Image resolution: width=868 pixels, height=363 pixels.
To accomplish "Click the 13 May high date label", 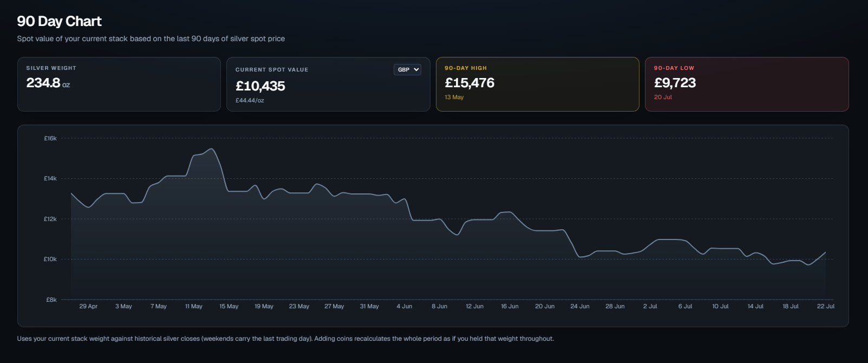I will coord(454,98).
